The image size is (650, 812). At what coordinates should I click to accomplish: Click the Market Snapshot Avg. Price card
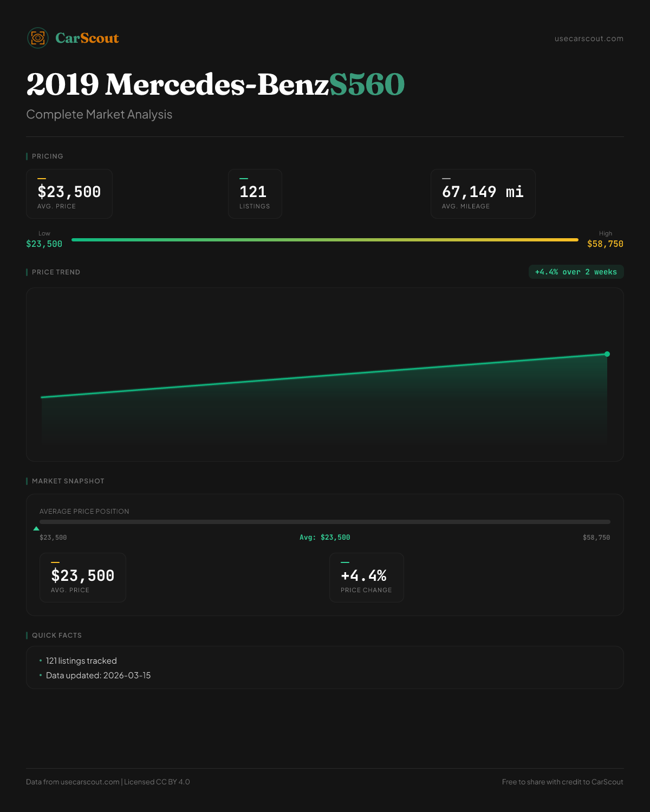coord(82,578)
